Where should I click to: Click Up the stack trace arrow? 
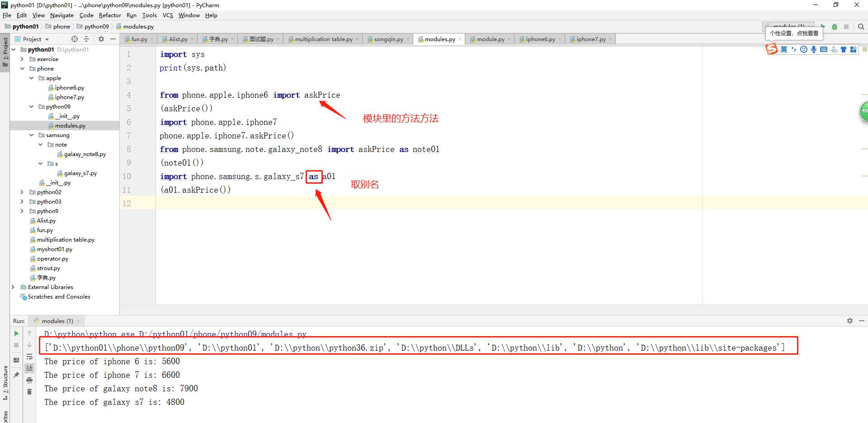coord(29,333)
